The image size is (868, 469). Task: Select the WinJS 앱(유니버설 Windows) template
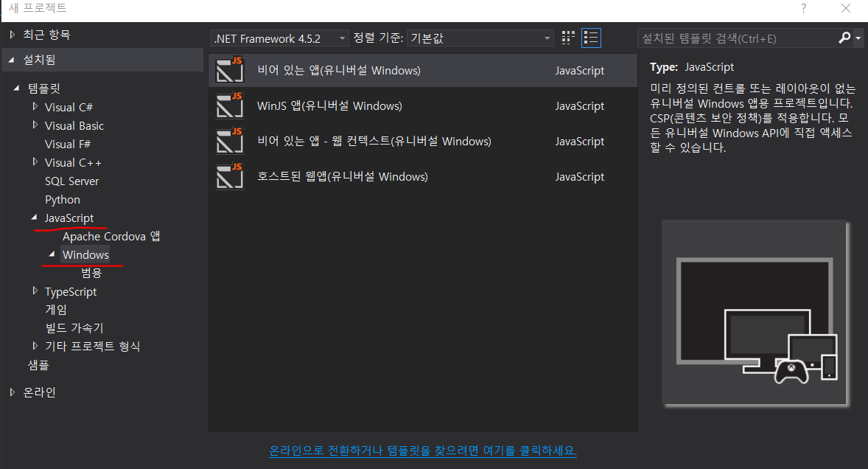click(368, 105)
